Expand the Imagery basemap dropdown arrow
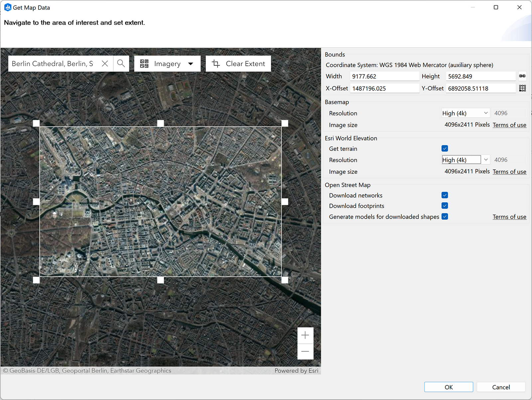Screen dimensions: 532x400 [x=191, y=63]
